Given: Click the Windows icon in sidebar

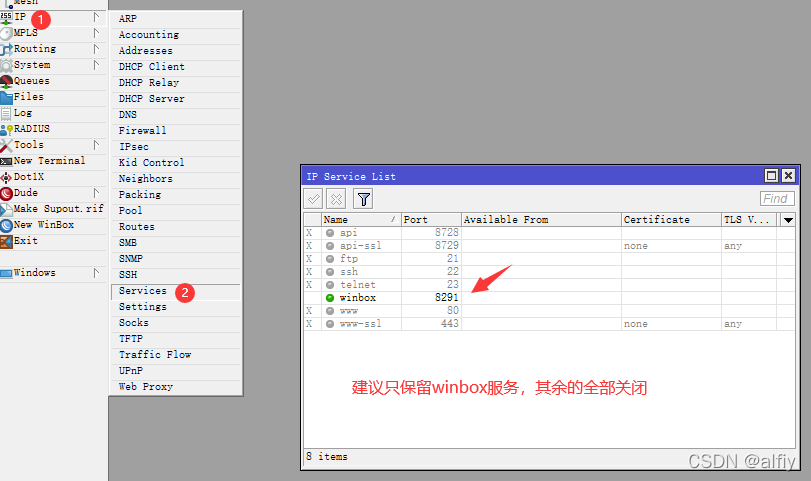Looking at the screenshot, I should pyautogui.click(x=6, y=273).
